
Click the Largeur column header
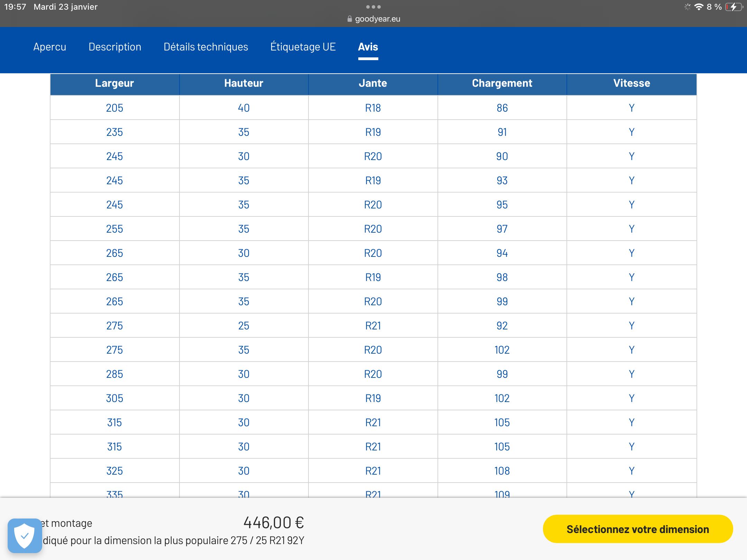point(115,84)
